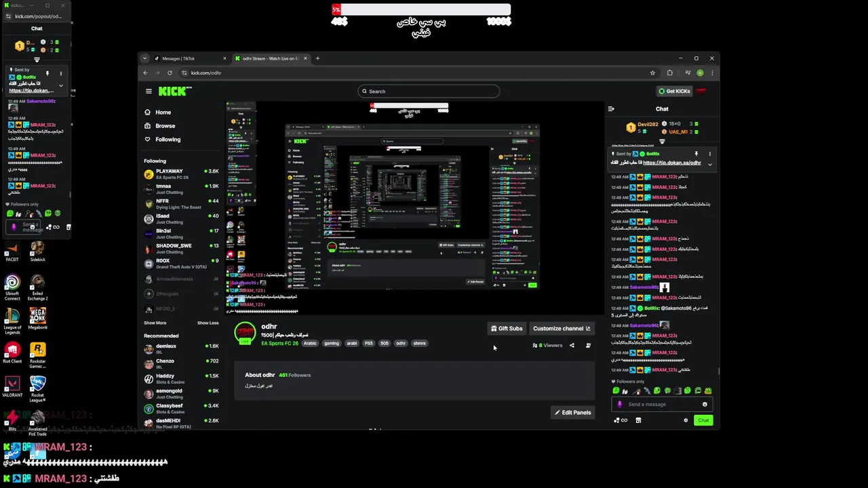Select the Pepe frog emote at row end
This screenshot has height=488, width=868.
[x=708, y=390]
